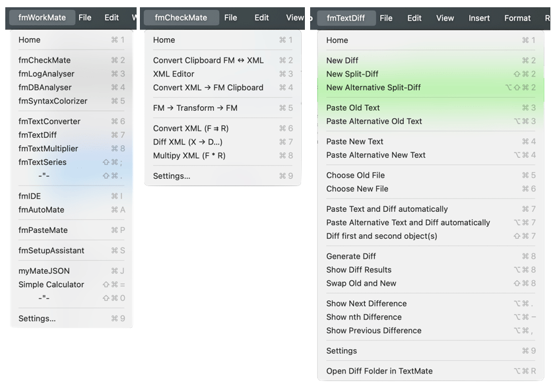This screenshot has height=392, width=555.
Task: Click Choose New File
Action: point(357,189)
